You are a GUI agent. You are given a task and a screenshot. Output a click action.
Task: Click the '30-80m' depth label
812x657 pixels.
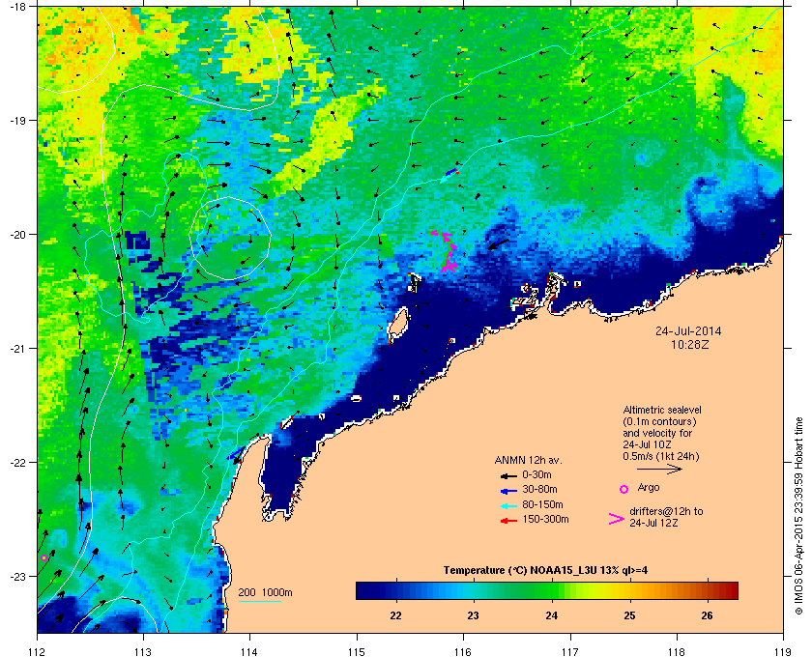(x=539, y=489)
